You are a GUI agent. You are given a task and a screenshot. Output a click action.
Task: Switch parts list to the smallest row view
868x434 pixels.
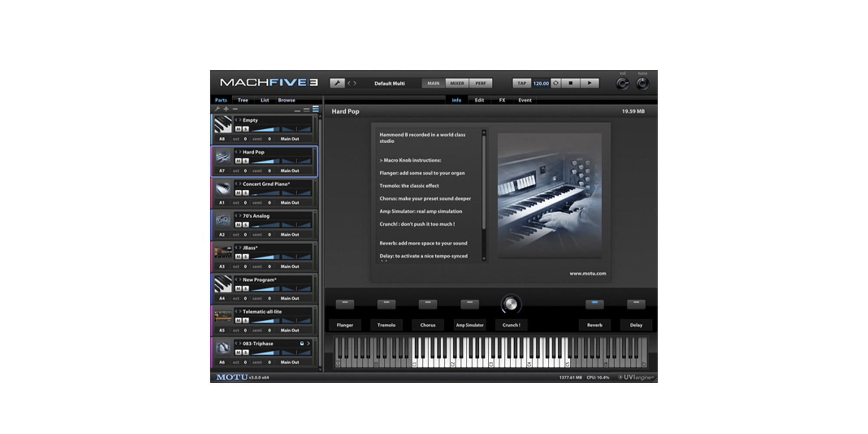click(x=297, y=111)
